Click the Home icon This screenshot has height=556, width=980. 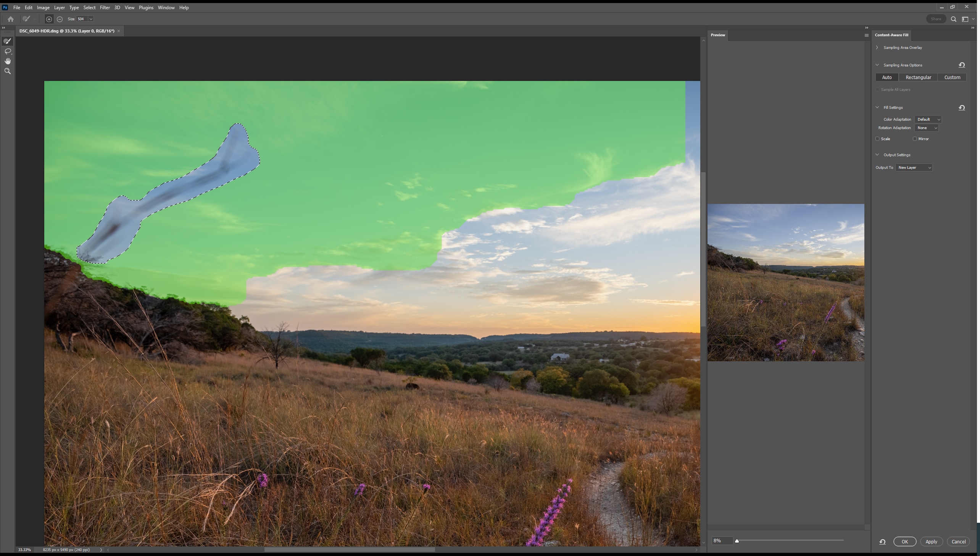click(x=11, y=19)
